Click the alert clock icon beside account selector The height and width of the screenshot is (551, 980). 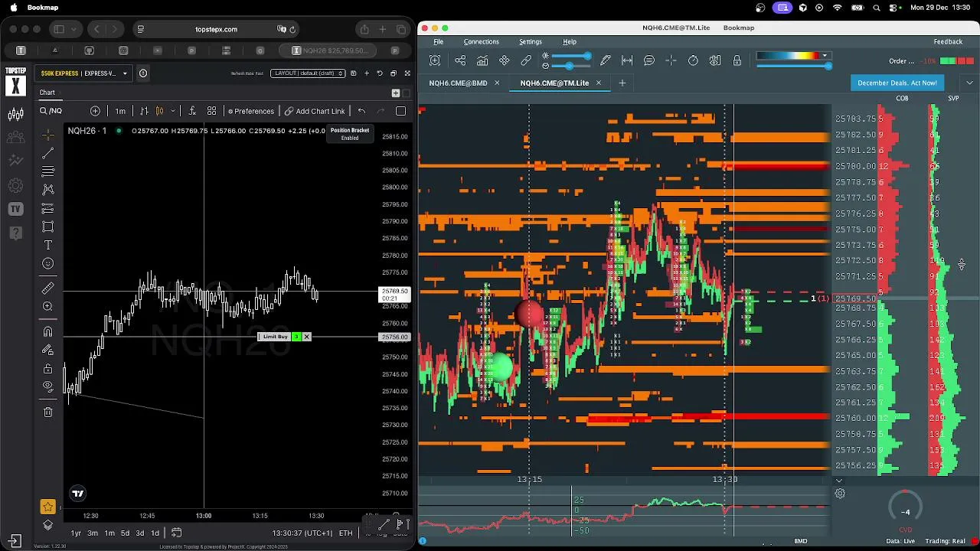tap(142, 73)
